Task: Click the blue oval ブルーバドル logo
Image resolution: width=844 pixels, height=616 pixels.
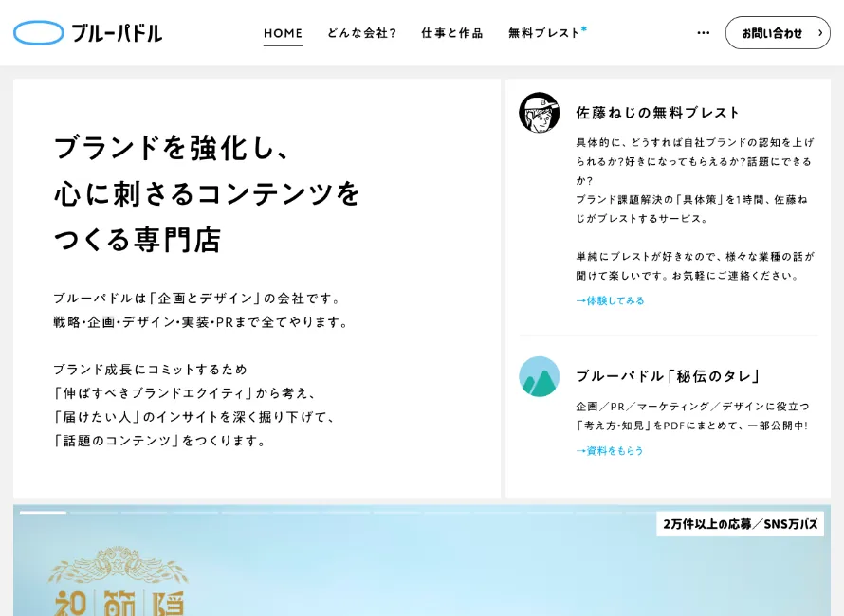Action: pos(39,33)
